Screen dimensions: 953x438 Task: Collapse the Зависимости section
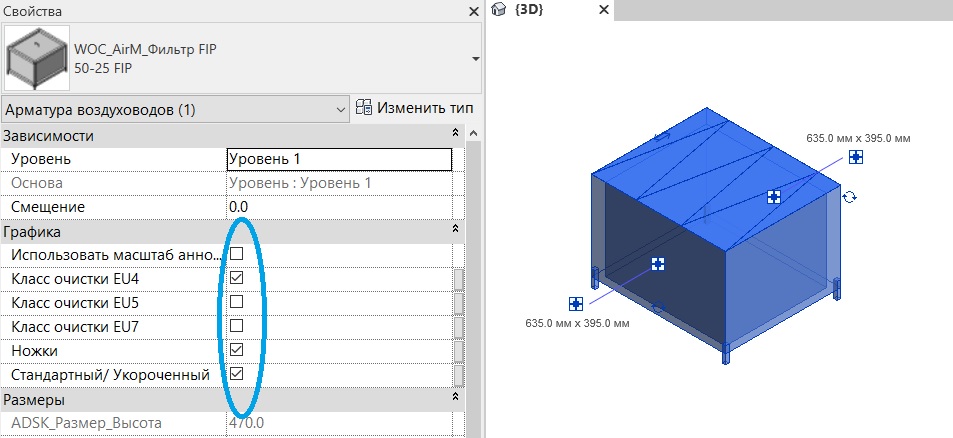[457, 135]
